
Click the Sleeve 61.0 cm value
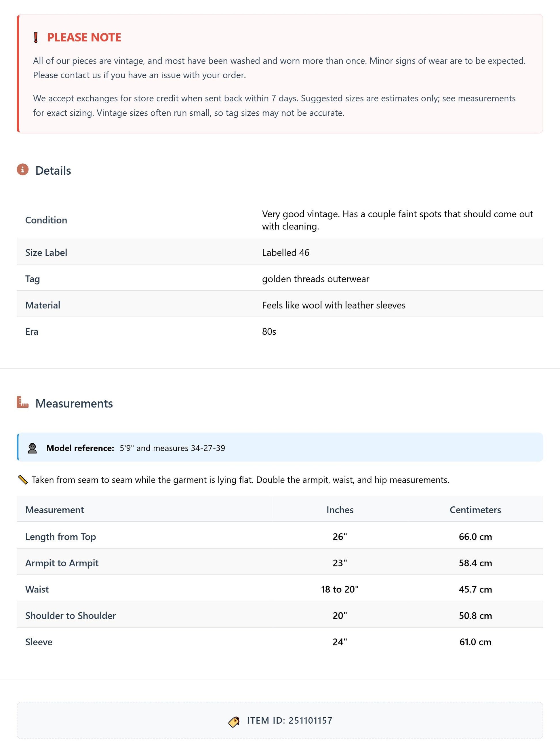pos(475,642)
